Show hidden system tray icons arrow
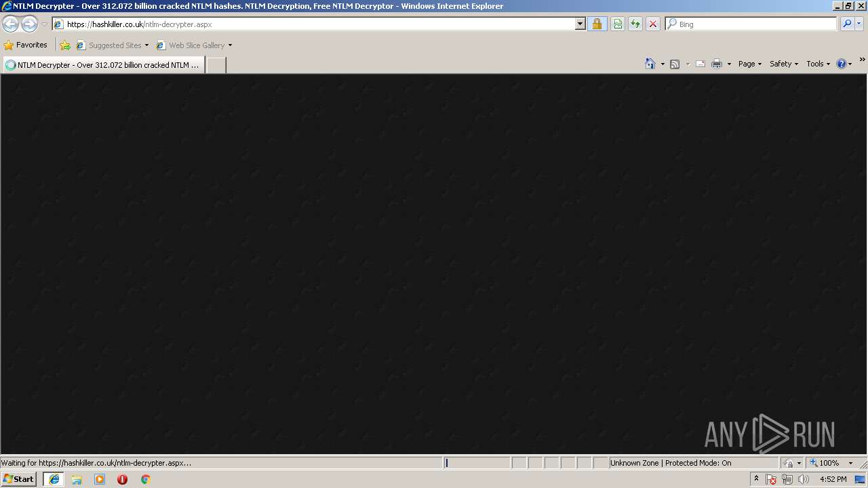The image size is (868, 488). point(756,479)
